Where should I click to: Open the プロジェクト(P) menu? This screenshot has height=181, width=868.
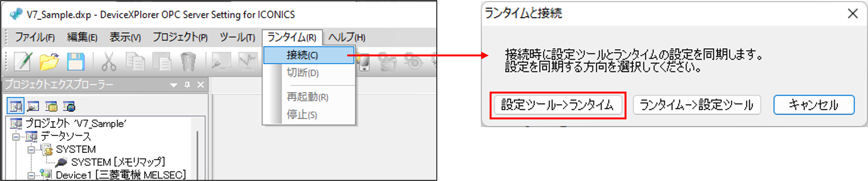coord(180,37)
